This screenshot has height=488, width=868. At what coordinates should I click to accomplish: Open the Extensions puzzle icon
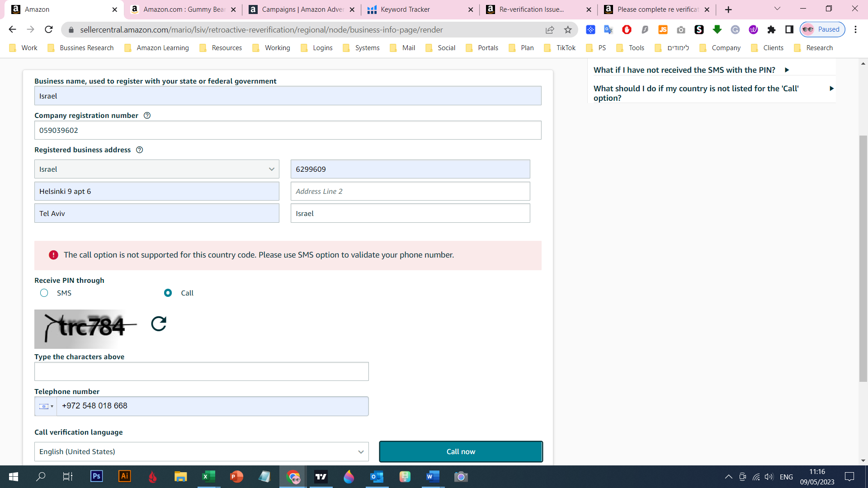[x=771, y=30]
